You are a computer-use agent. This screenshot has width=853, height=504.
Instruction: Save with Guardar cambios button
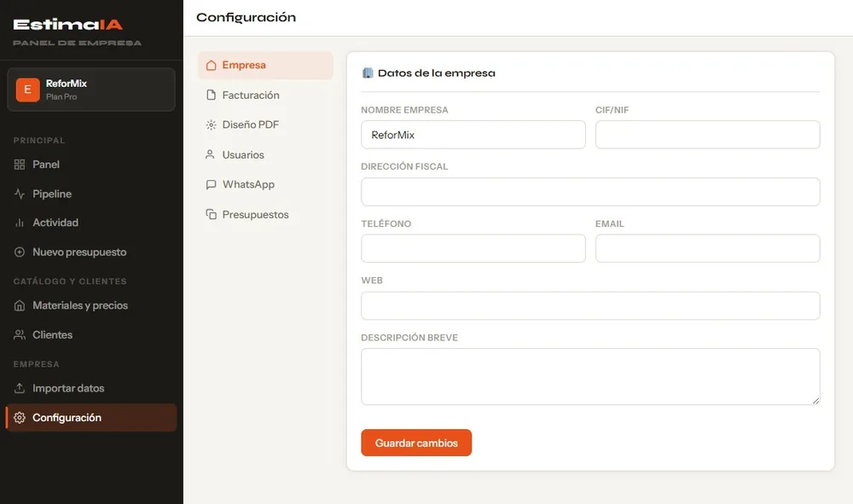pyautogui.click(x=416, y=443)
